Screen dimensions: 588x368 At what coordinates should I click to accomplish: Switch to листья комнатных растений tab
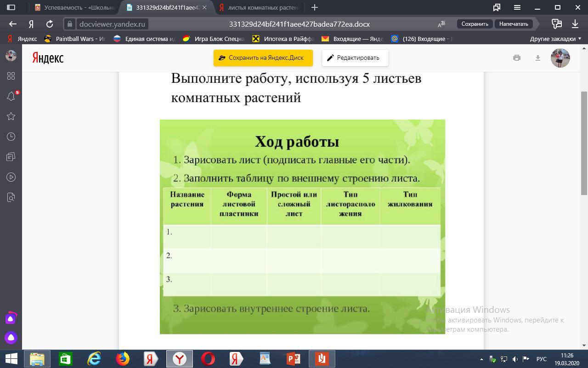260,7
